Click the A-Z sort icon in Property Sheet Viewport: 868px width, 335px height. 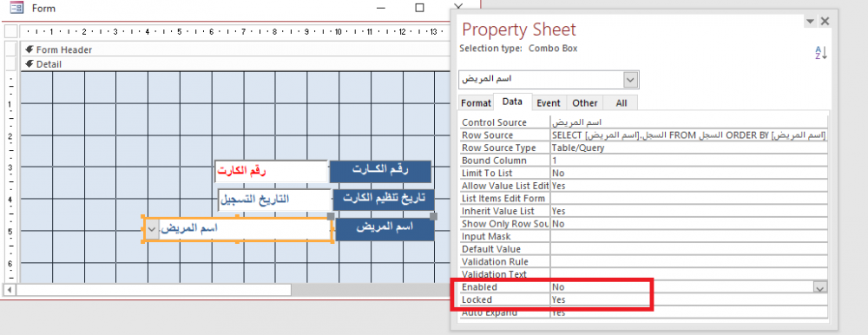coord(820,53)
